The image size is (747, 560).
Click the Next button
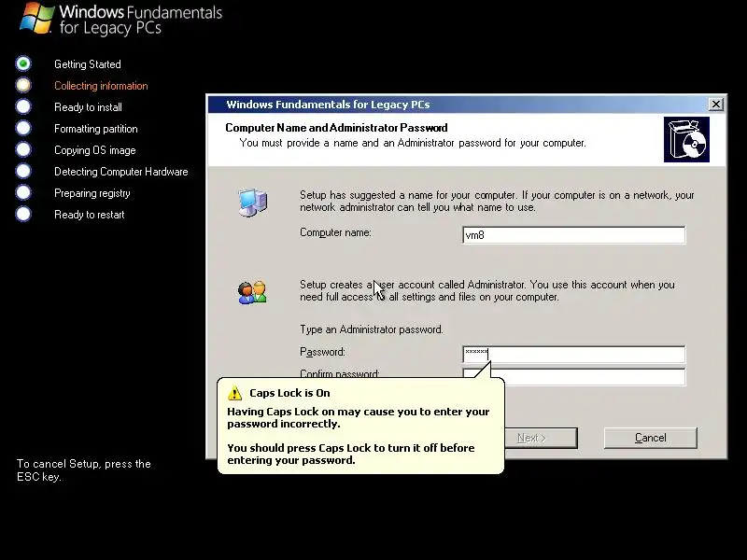point(542,438)
